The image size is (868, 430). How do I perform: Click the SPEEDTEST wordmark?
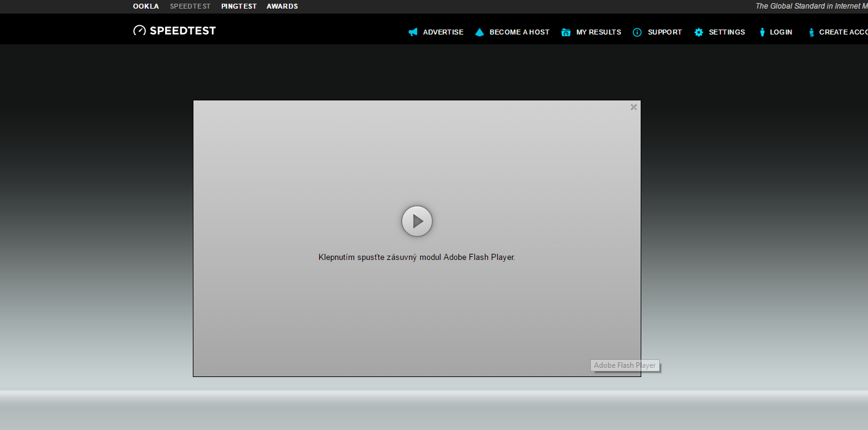(x=183, y=31)
